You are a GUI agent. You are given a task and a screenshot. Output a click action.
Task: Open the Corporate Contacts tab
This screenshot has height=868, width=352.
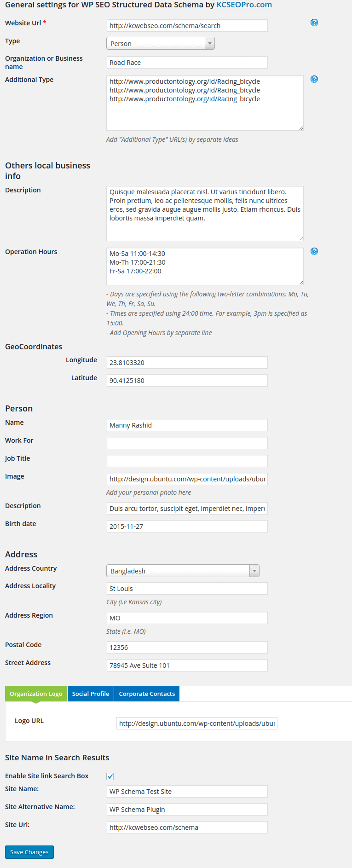tap(146, 694)
